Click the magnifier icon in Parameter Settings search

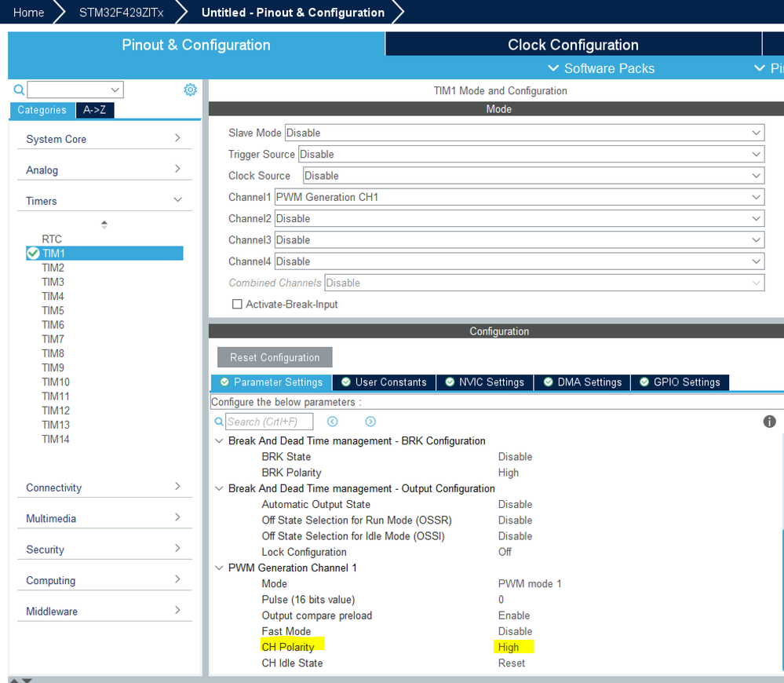219,422
